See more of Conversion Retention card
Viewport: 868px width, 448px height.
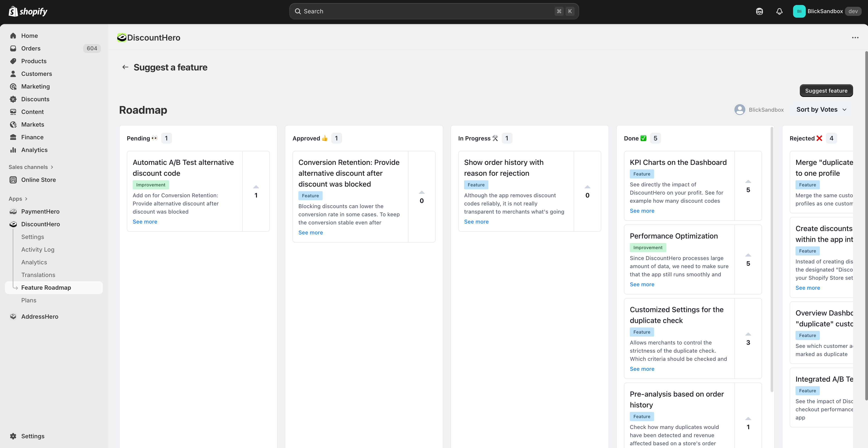(311, 233)
